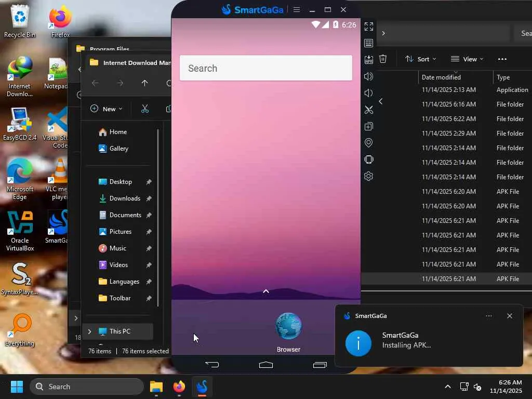The image size is (532, 399).
Task: Select Microsoft Edge desktop shortcut
Action: [x=20, y=179]
